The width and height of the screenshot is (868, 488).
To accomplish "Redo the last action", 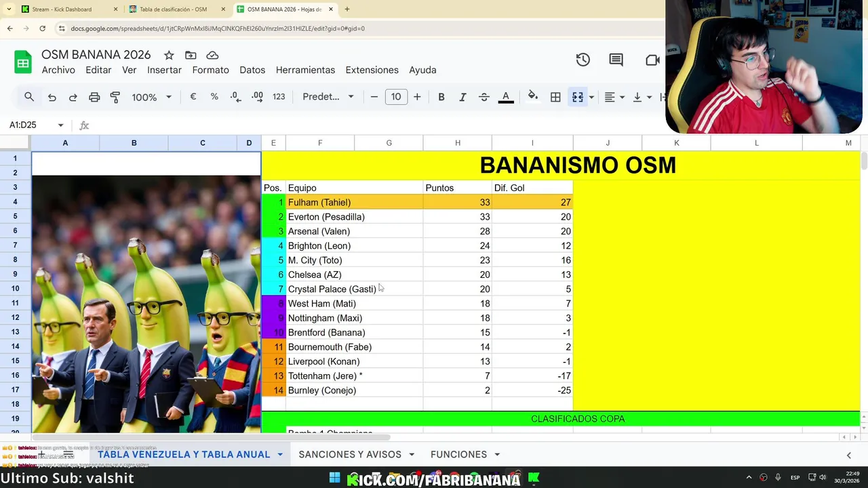I will (73, 97).
